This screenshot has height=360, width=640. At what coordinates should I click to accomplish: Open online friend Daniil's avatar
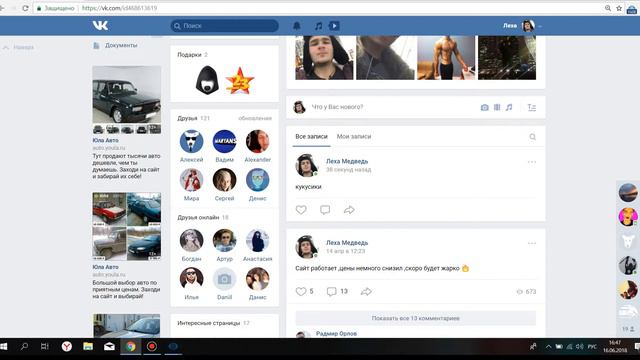(x=224, y=279)
